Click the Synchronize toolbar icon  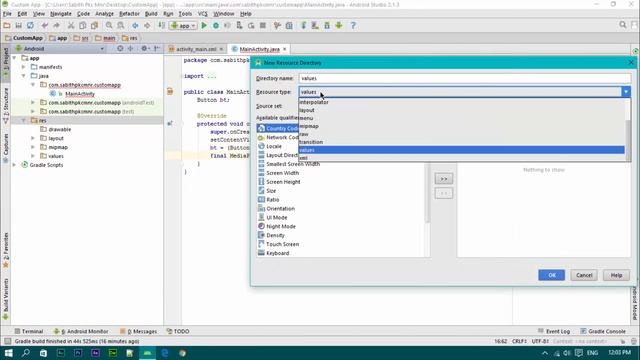coord(30,25)
